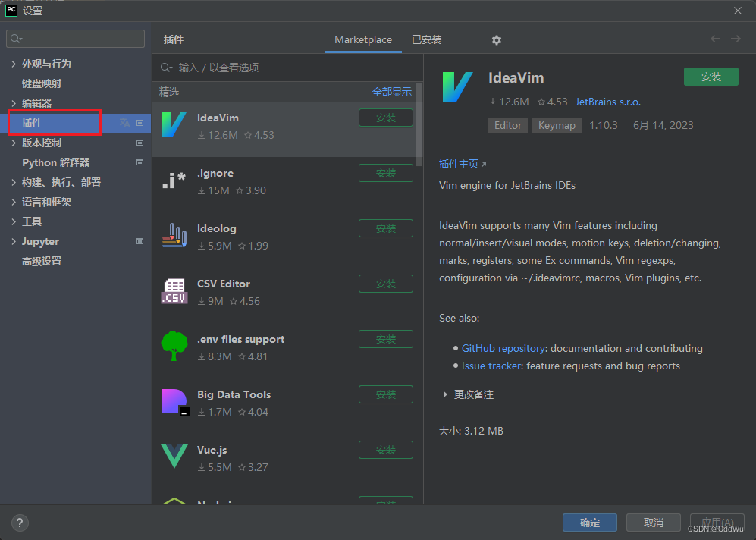
Task: Click the Big Data Tools plugin icon
Action: (x=175, y=402)
